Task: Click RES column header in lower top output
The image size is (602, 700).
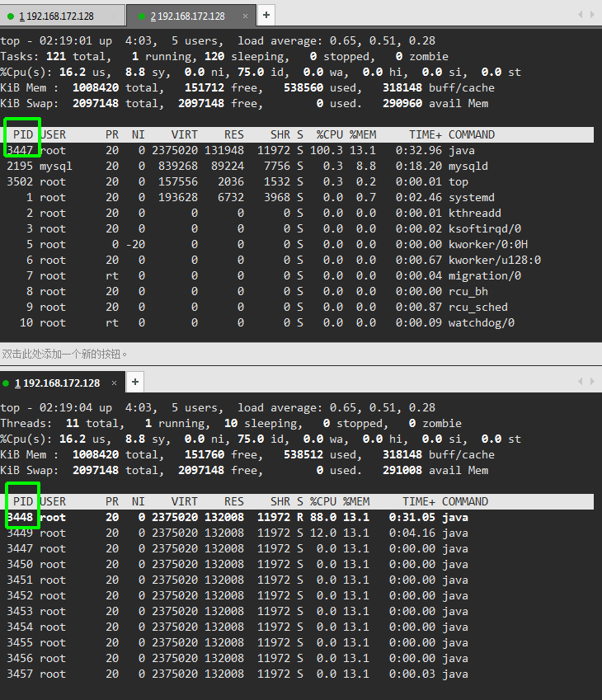Action: click(234, 502)
